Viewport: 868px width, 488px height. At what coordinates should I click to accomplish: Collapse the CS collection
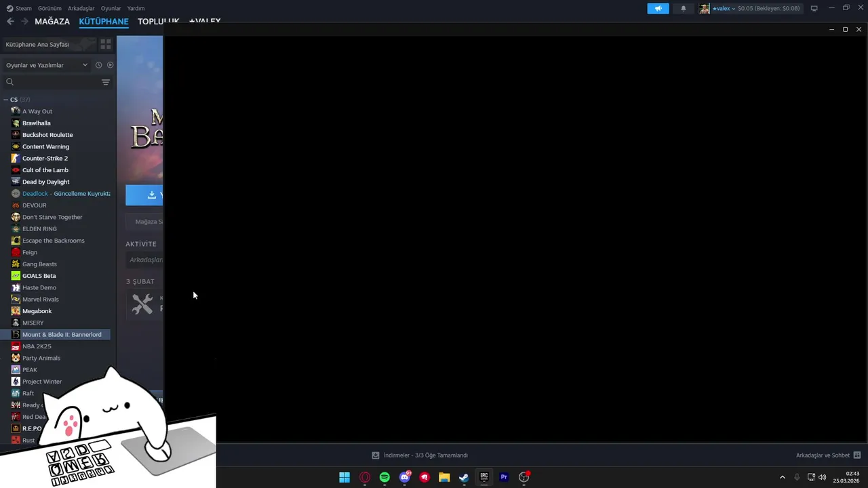[6, 100]
